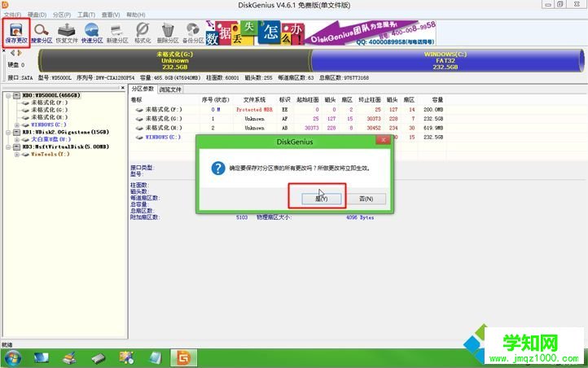
Task: Open the Search Partition (搜索分区) tool
Action: pos(42,33)
